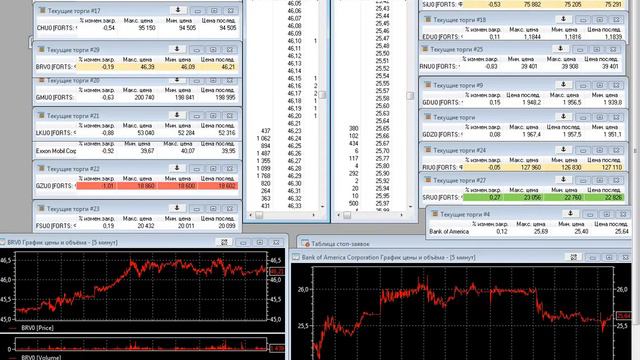Select the RIU0 [FORTS] row label
This screenshot has height=360, width=640.
coord(442,167)
